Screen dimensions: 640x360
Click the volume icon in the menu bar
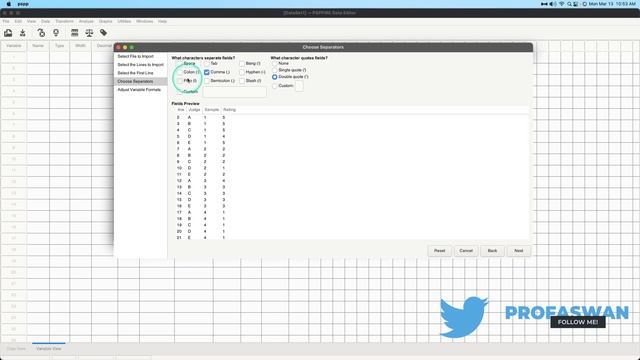pyautogui.click(x=552, y=4)
